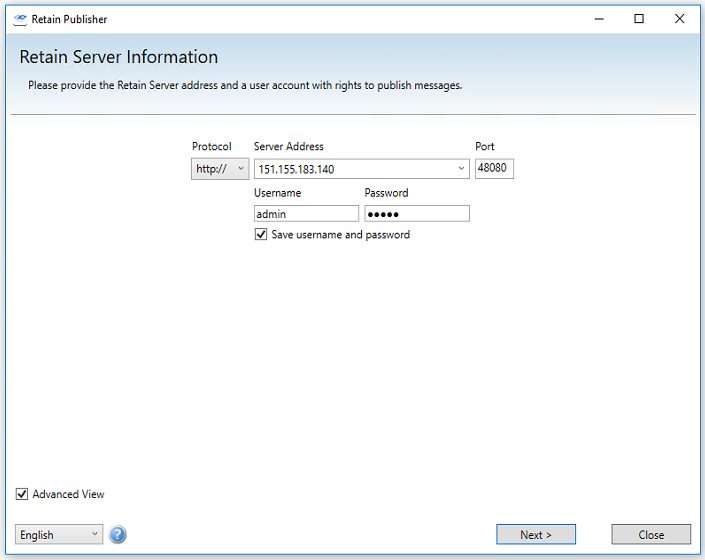Image resolution: width=705 pixels, height=560 pixels.
Task: Click into the Port field
Action: (494, 169)
